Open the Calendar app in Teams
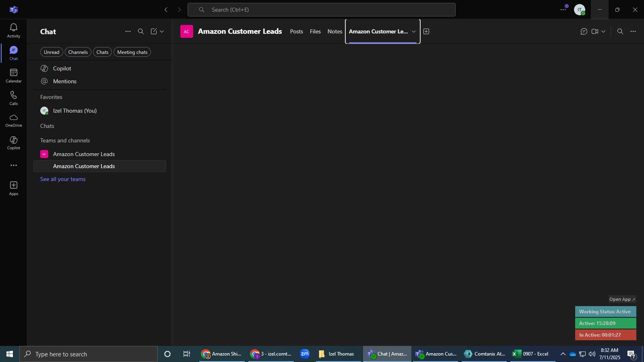Screen dimensions: 644x362 point(14,76)
